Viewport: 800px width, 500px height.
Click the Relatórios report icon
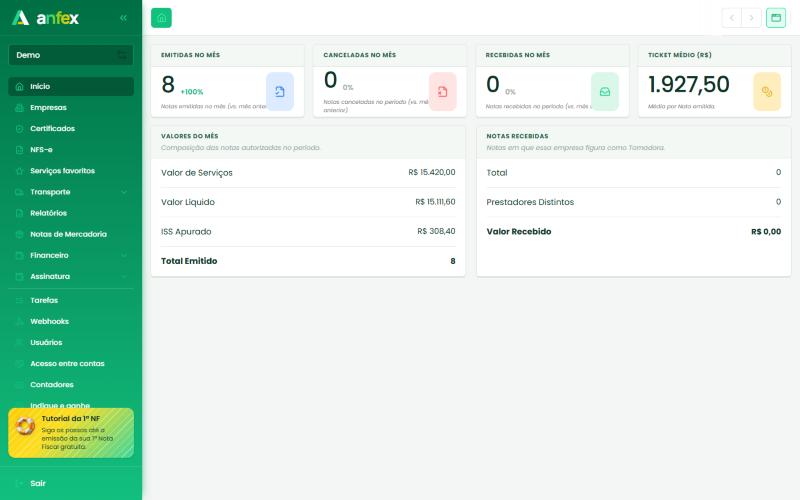[19, 213]
